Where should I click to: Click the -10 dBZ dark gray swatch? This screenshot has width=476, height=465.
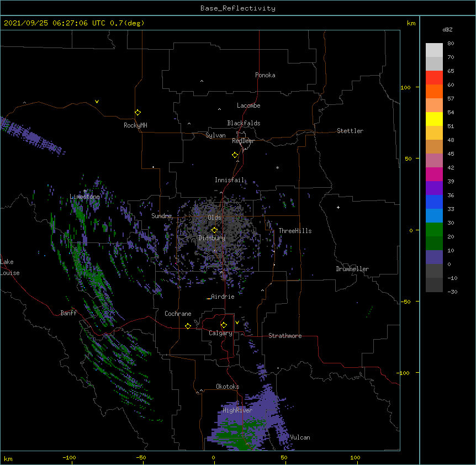click(434, 285)
